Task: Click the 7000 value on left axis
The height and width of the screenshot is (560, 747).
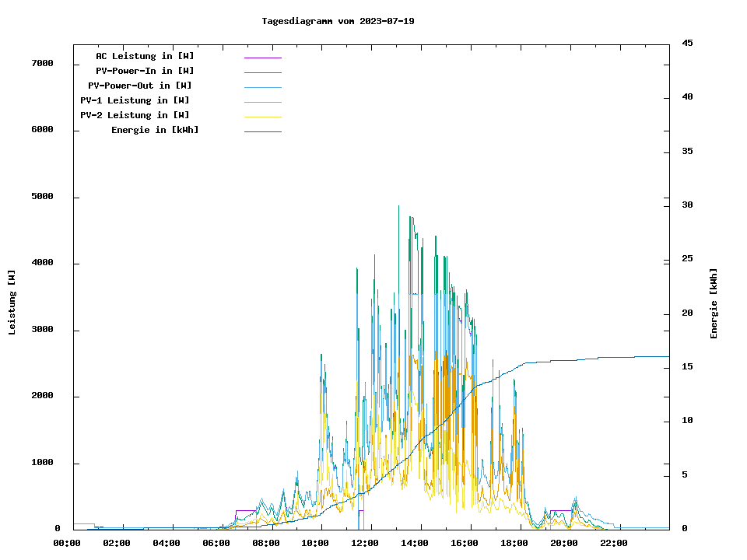Action: point(42,64)
